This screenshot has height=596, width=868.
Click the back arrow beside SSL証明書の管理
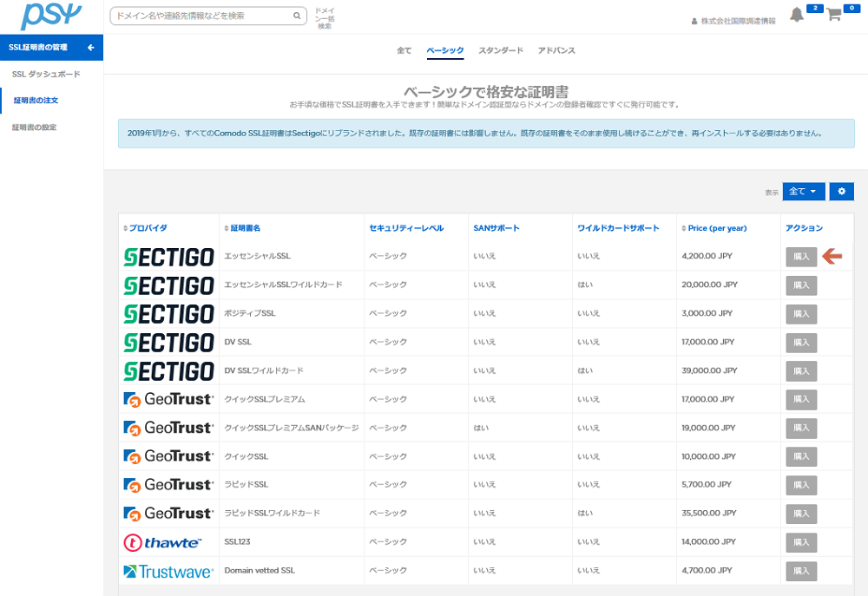[x=91, y=48]
